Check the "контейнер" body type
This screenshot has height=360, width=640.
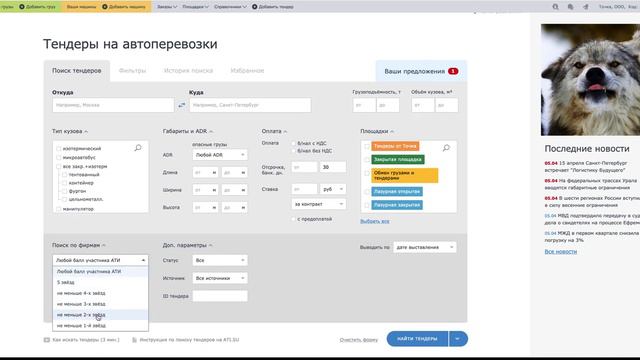click(64, 183)
